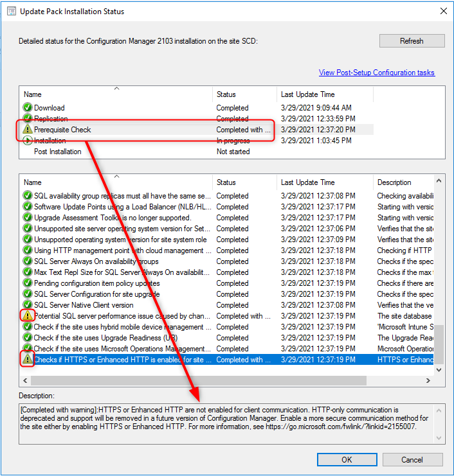454x476 pixels.
Task: Click the Cancel button
Action: [412, 459]
